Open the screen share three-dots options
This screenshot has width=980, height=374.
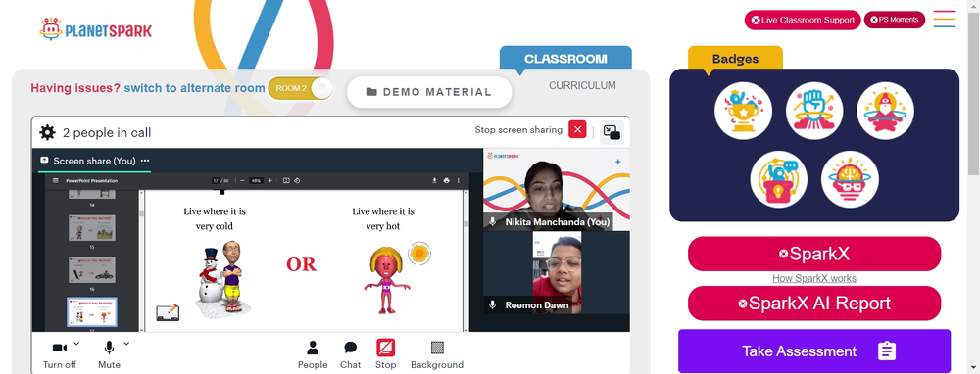(145, 161)
